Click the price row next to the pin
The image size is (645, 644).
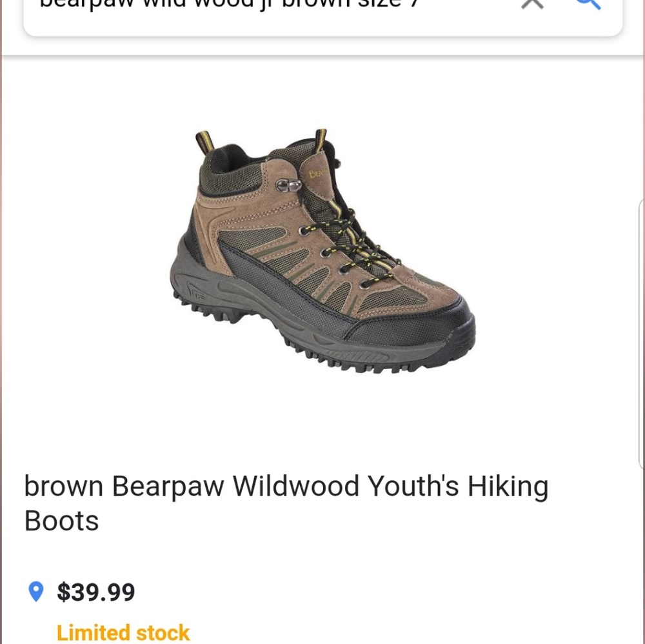point(95,591)
